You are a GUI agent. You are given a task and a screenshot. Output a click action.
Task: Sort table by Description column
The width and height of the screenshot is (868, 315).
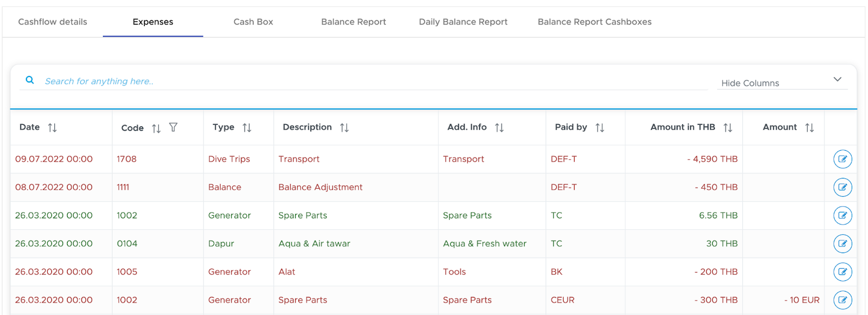tap(344, 127)
